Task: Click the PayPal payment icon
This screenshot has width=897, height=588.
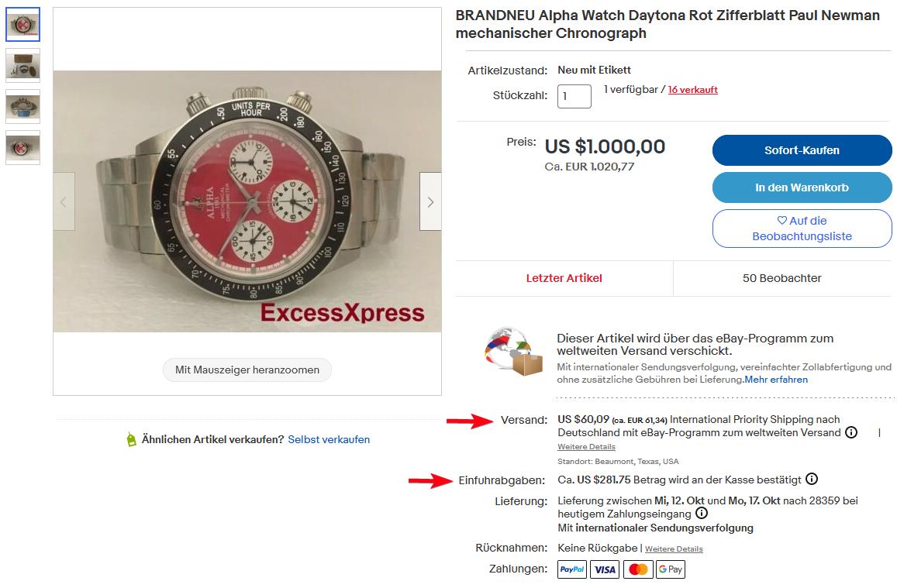Action: point(572,569)
